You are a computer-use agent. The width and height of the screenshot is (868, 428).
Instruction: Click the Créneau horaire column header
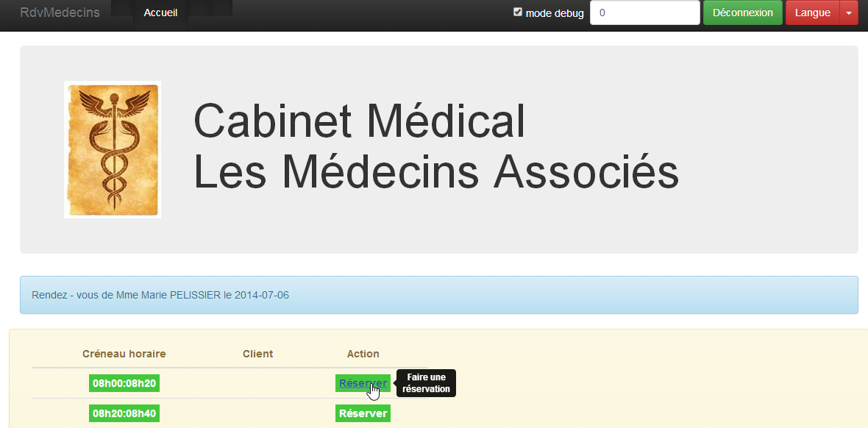pyautogui.click(x=124, y=354)
